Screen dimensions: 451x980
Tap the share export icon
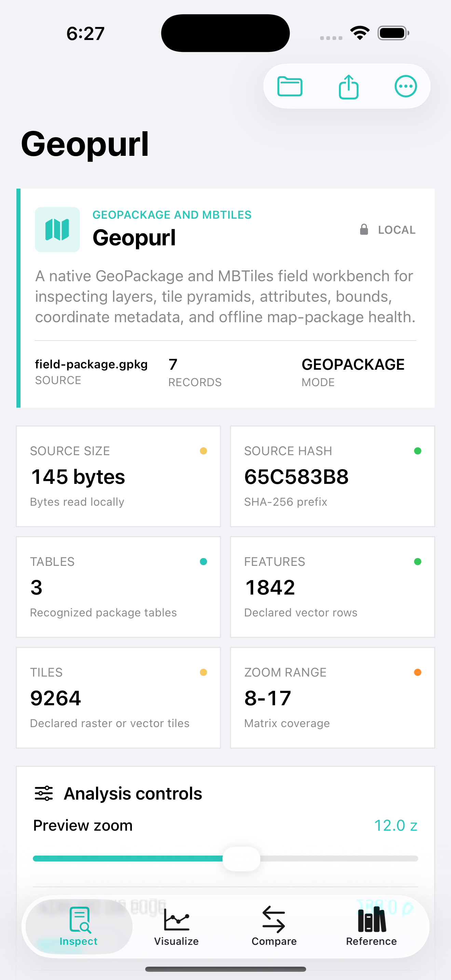click(x=348, y=86)
